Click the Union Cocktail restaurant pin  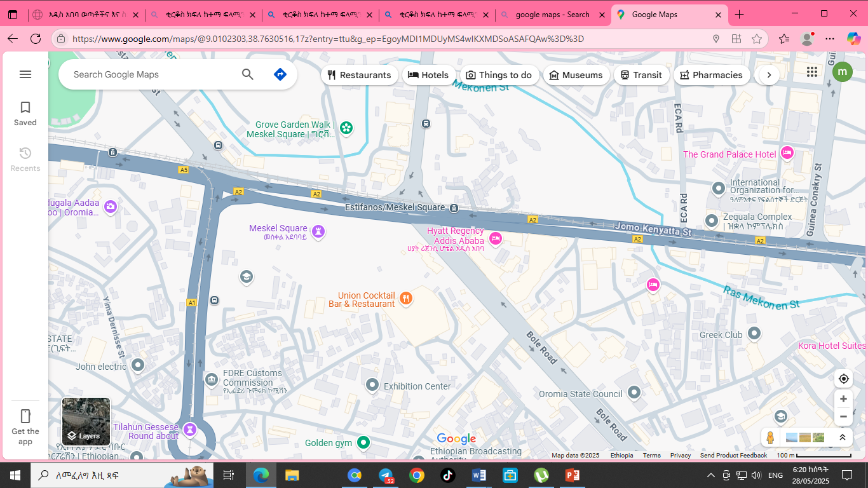(x=405, y=298)
